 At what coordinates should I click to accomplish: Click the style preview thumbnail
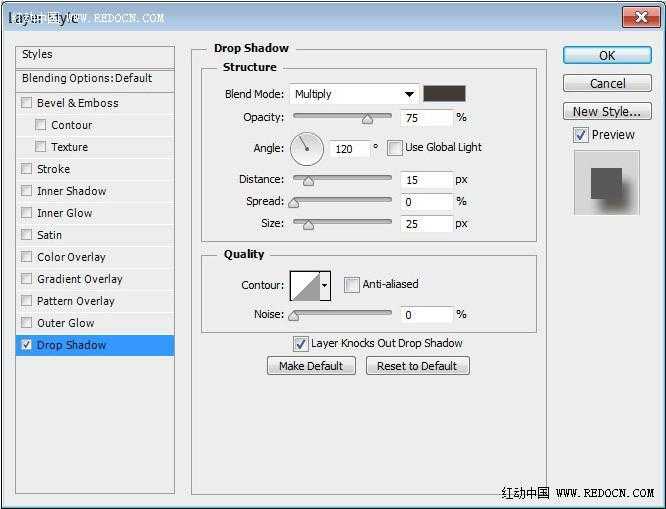click(x=607, y=183)
